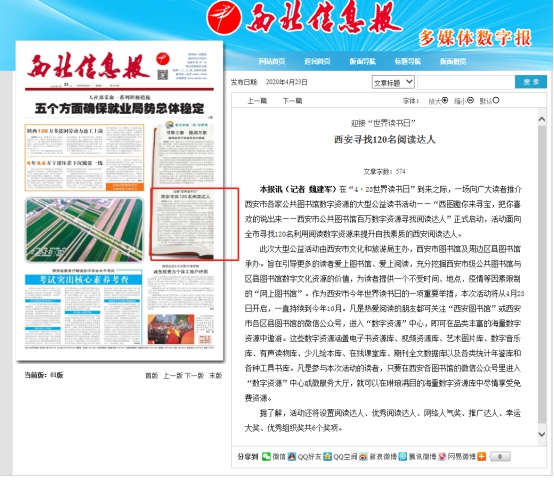
Task: Open 版面导航 navigation tab
Action: (x=362, y=61)
